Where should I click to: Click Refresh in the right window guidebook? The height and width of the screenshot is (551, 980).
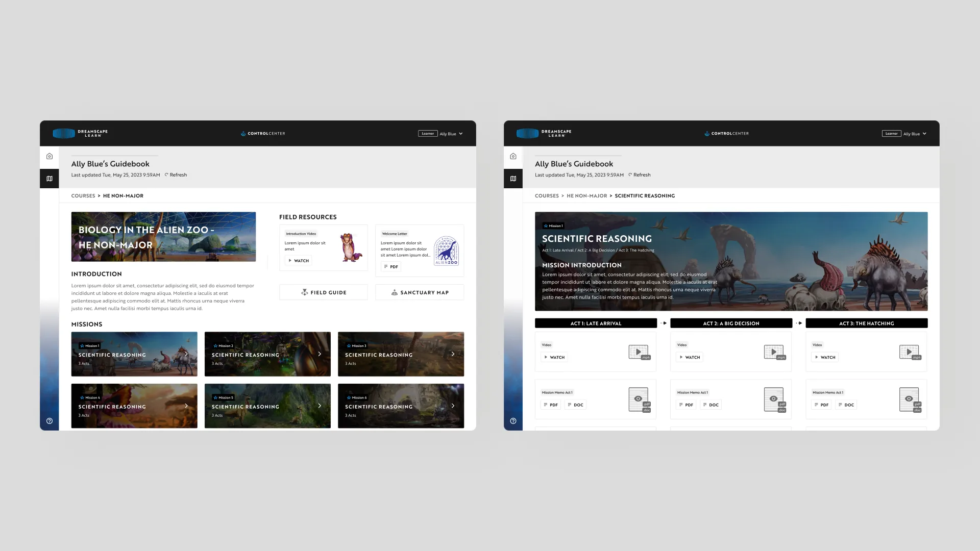click(639, 175)
